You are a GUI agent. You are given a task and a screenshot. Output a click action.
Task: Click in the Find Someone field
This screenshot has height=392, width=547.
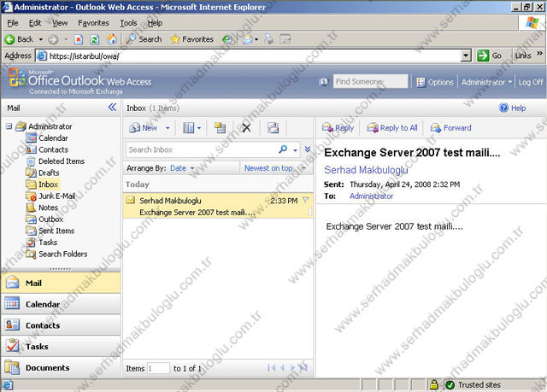coord(370,81)
